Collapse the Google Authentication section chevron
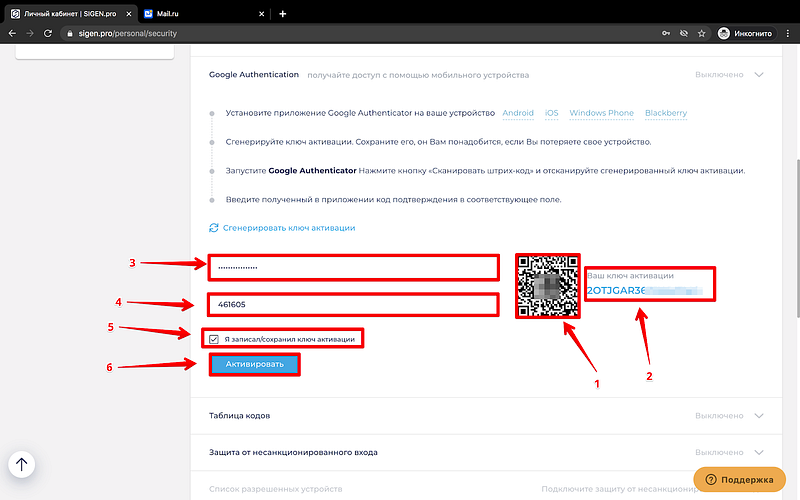The image size is (800, 500). click(759, 74)
